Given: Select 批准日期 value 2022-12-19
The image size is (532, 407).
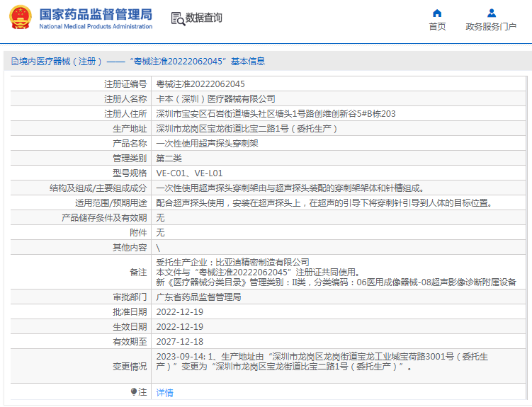Looking at the screenshot, I should pos(180,312).
